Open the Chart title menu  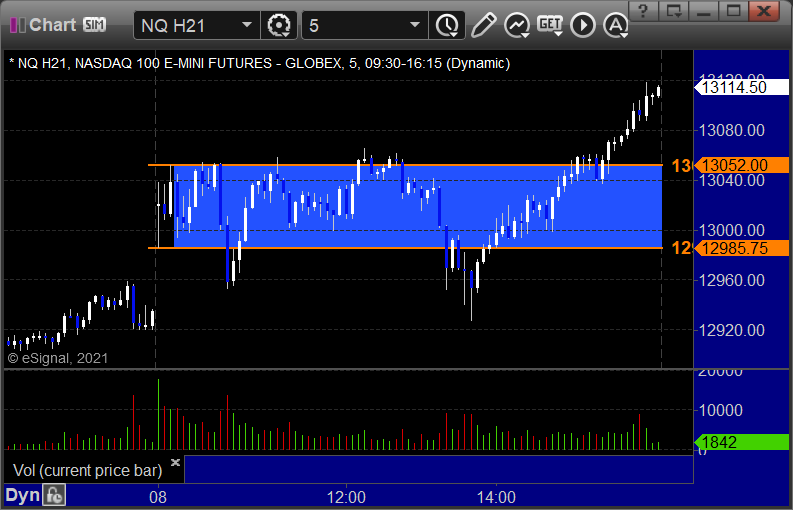pos(52,24)
